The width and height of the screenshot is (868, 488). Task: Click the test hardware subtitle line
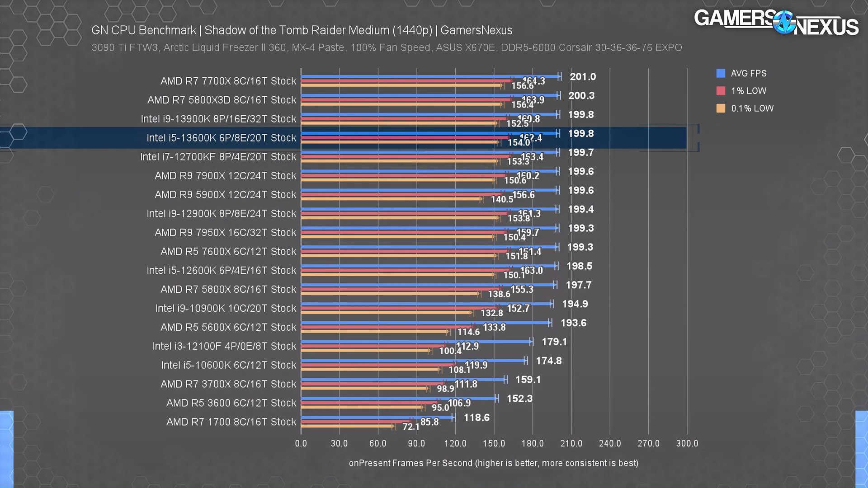click(387, 47)
